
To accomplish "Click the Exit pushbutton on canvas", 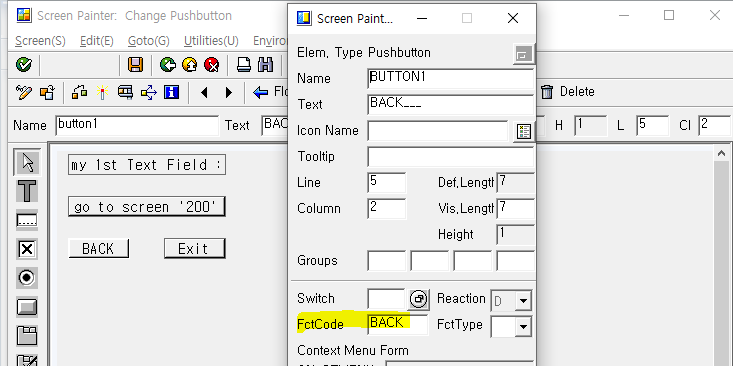I will pyautogui.click(x=194, y=249).
